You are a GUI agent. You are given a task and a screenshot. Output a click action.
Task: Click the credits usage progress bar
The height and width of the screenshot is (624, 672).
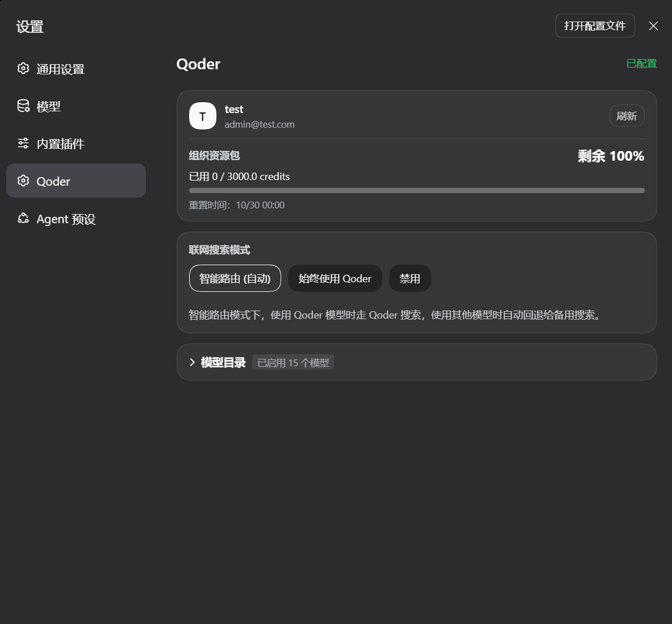point(416,191)
